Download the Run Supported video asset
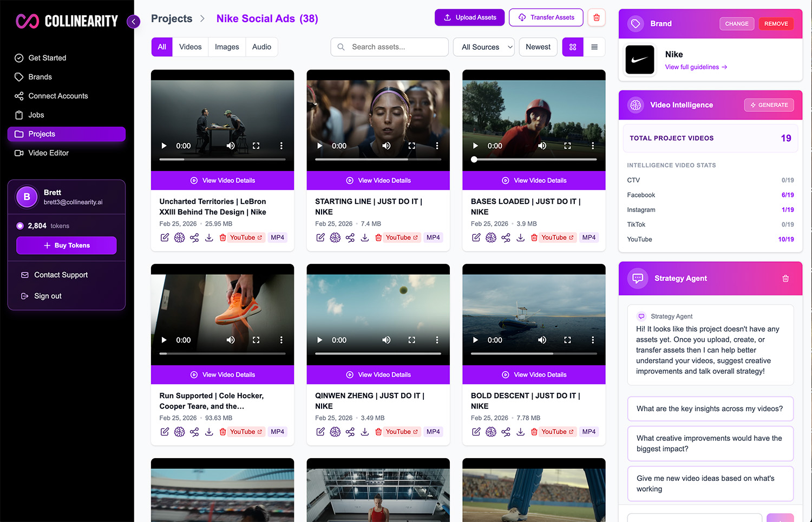The width and height of the screenshot is (812, 522). [209, 432]
